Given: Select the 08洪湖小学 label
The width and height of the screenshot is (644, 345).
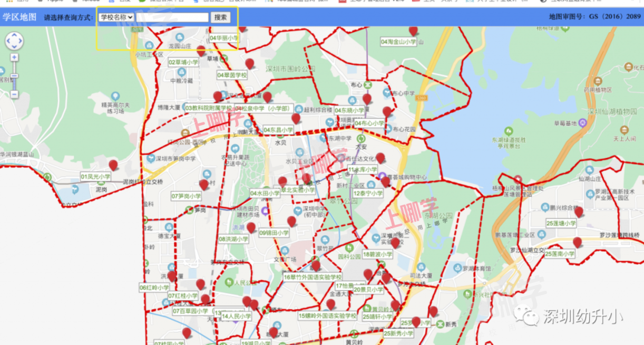Looking at the screenshot, I should click(233, 239).
